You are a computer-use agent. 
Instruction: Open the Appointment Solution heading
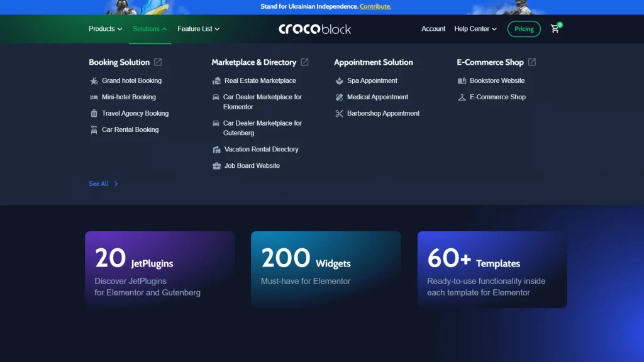tap(374, 62)
